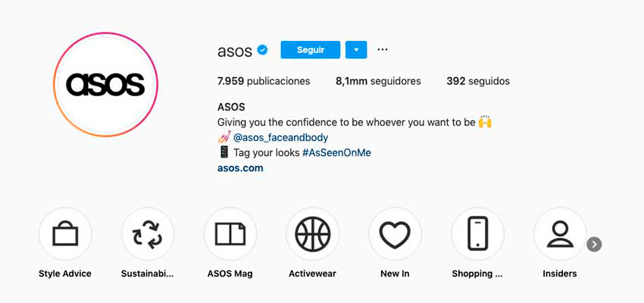644x303 pixels.
Task: Click the 7.959 publicaciones count
Action: 264,81
